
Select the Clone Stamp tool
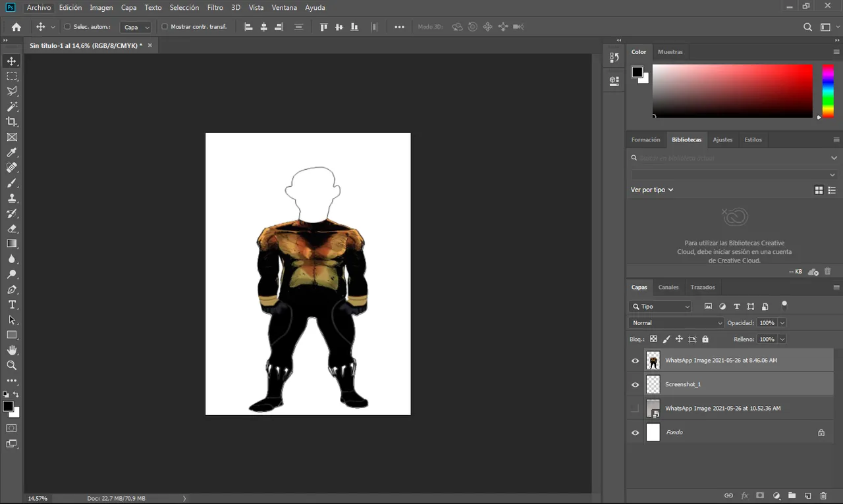(x=12, y=198)
